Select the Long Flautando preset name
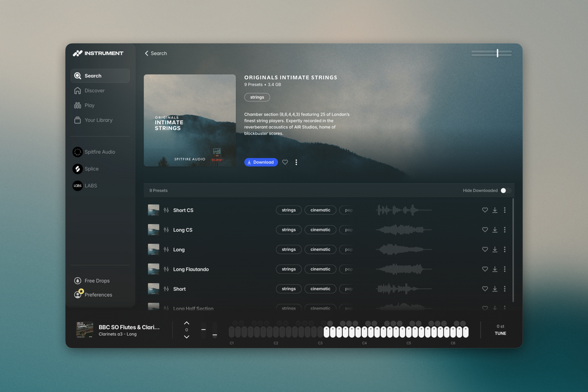The width and height of the screenshot is (588, 392). [191, 269]
